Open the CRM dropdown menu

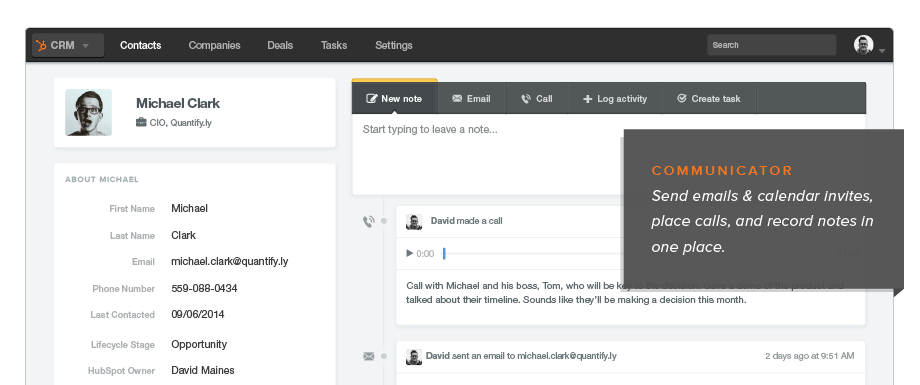point(68,45)
